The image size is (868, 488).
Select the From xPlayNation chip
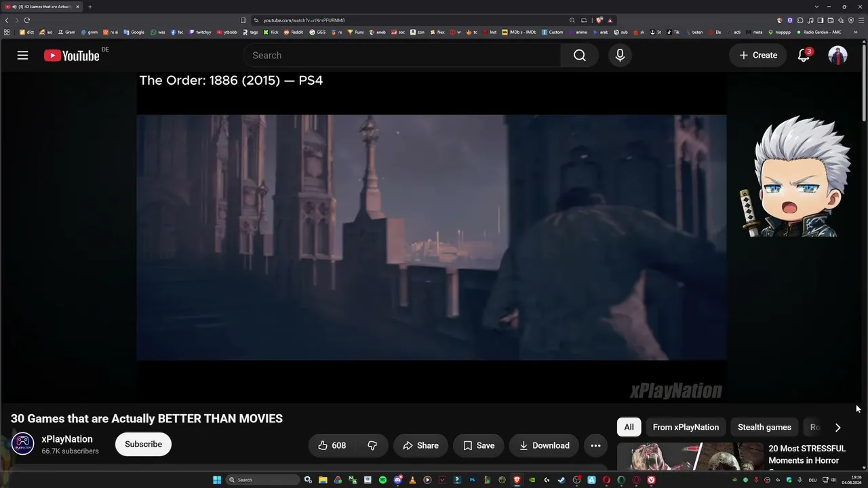click(686, 427)
